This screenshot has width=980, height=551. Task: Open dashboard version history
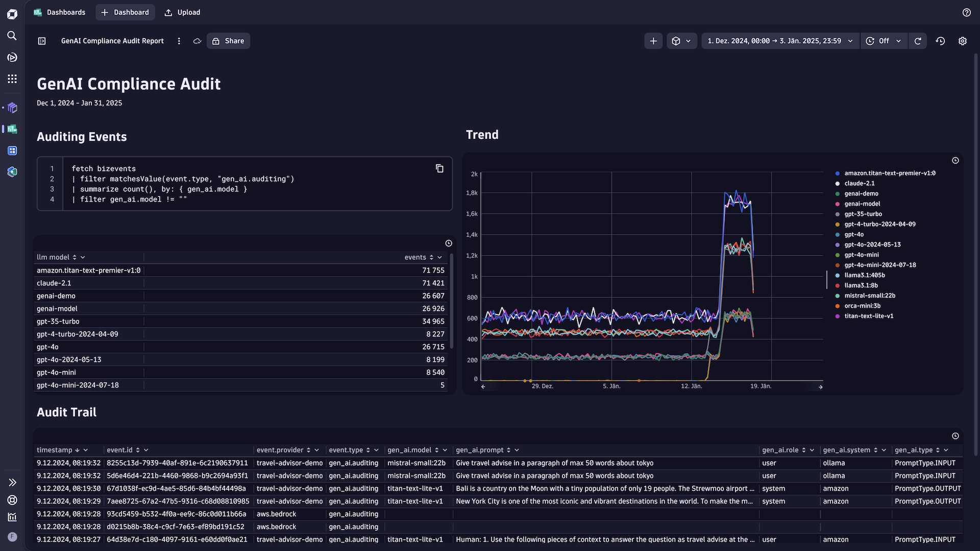[x=941, y=41]
